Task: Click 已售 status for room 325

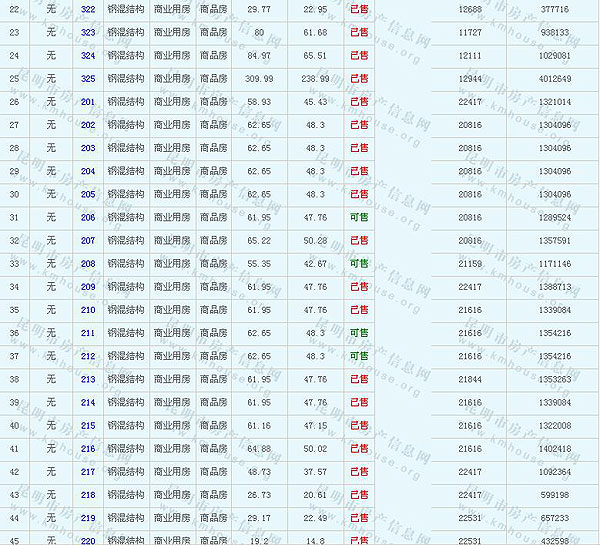Action: click(x=359, y=78)
